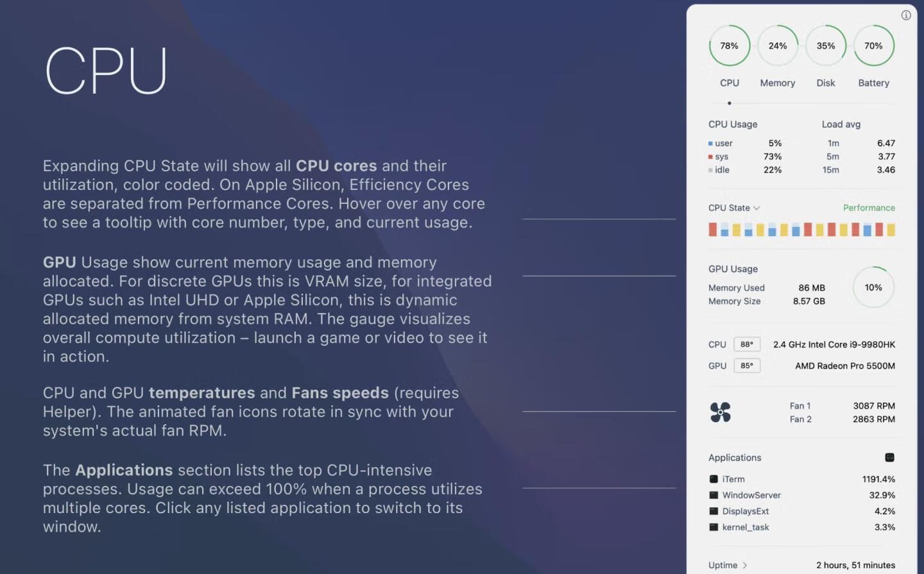Collapse the CPU State section
The image size is (924, 574).
click(x=757, y=208)
